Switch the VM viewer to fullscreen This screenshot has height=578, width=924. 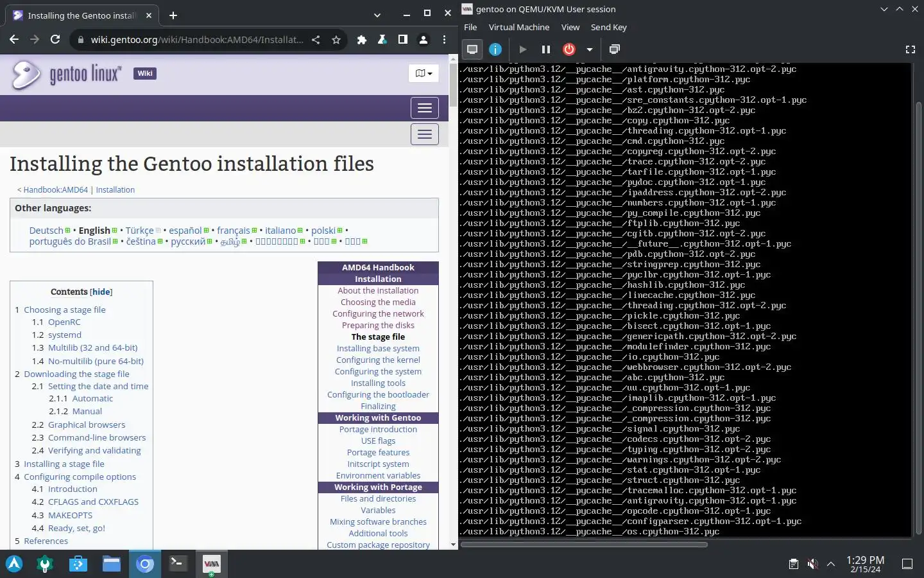[x=910, y=49]
